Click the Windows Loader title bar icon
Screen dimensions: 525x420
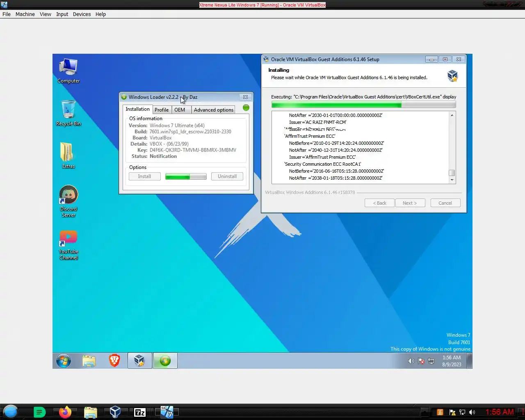point(124,97)
